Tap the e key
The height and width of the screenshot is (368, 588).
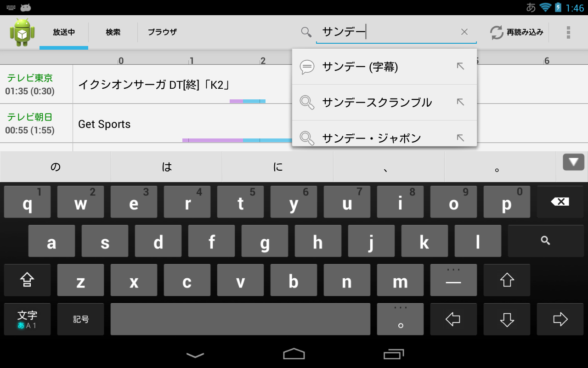pos(134,202)
